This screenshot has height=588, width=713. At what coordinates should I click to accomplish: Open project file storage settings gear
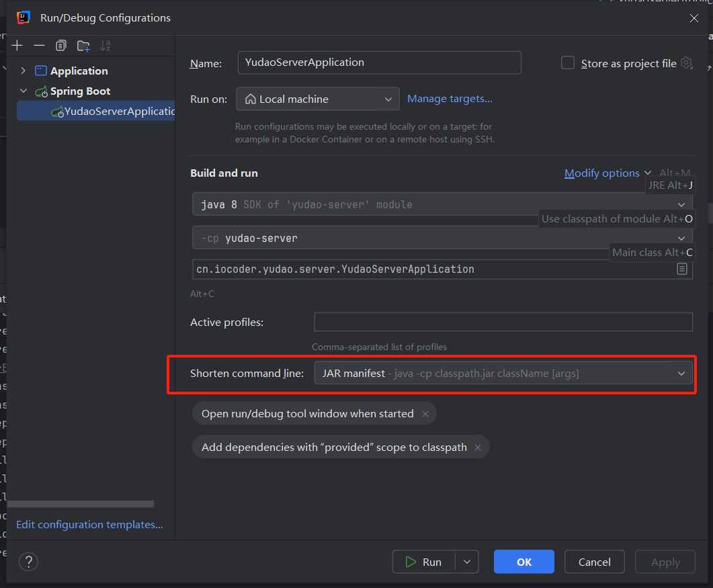686,63
